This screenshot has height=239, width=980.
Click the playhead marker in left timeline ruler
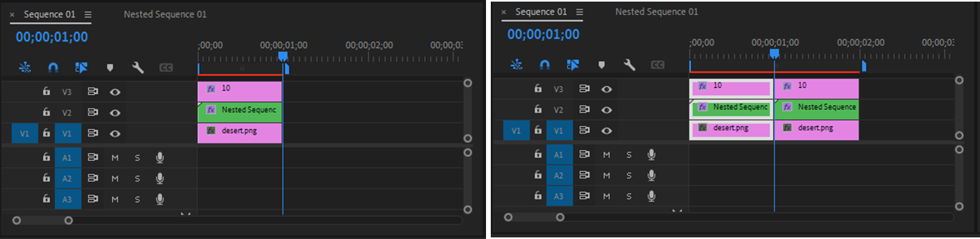click(283, 56)
